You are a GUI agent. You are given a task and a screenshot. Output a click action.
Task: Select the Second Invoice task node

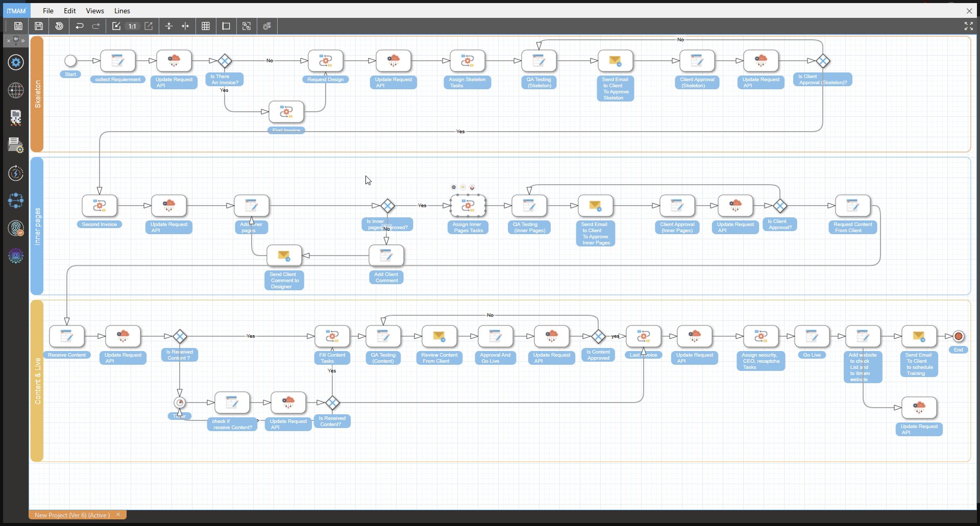(100, 206)
